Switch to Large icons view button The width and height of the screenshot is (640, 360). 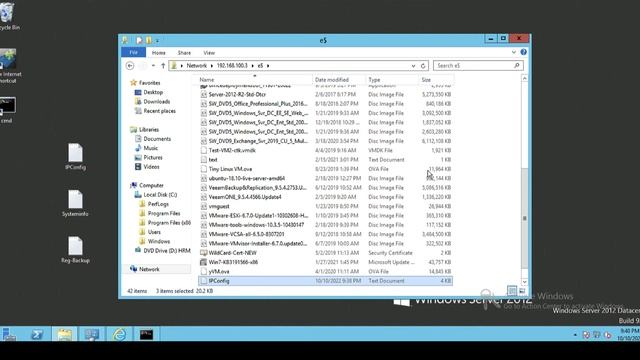click(x=522, y=291)
